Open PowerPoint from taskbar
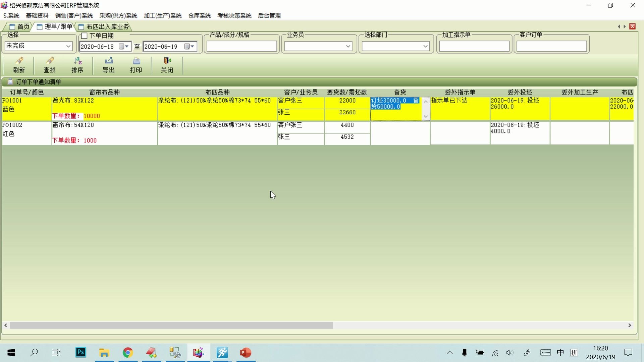This screenshot has height=362, width=644. tap(246, 353)
